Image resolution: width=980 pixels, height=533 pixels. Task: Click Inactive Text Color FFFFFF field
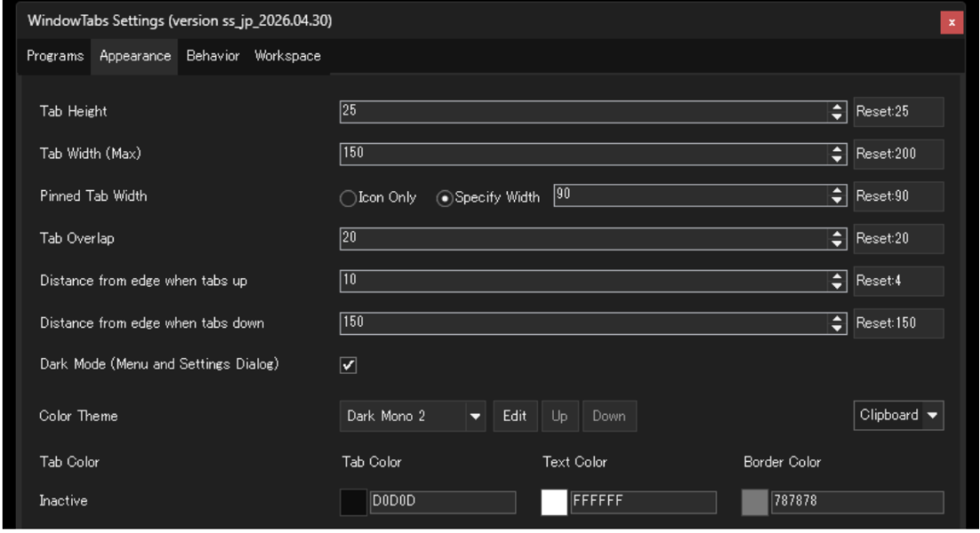pyautogui.click(x=643, y=502)
